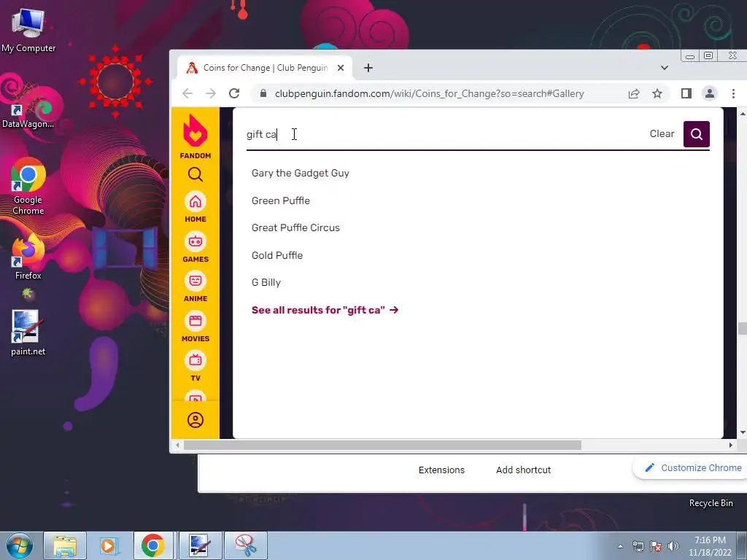Viewport: 747px width, 560px height.
Task: Click Customize Chrome button
Action: [x=693, y=467]
